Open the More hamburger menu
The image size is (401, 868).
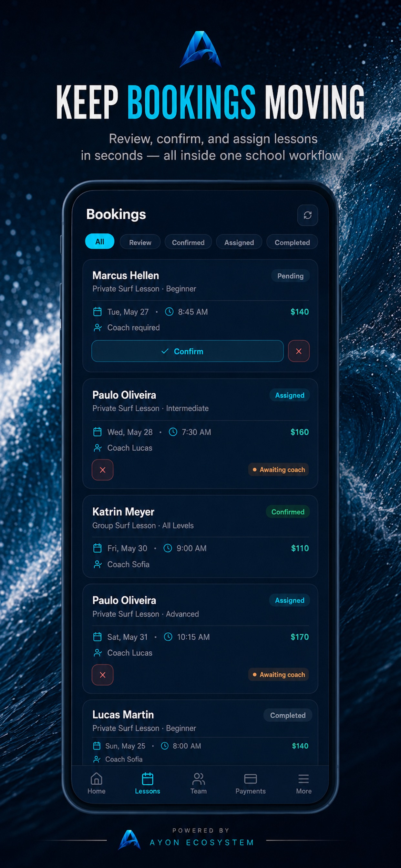click(303, 779)
